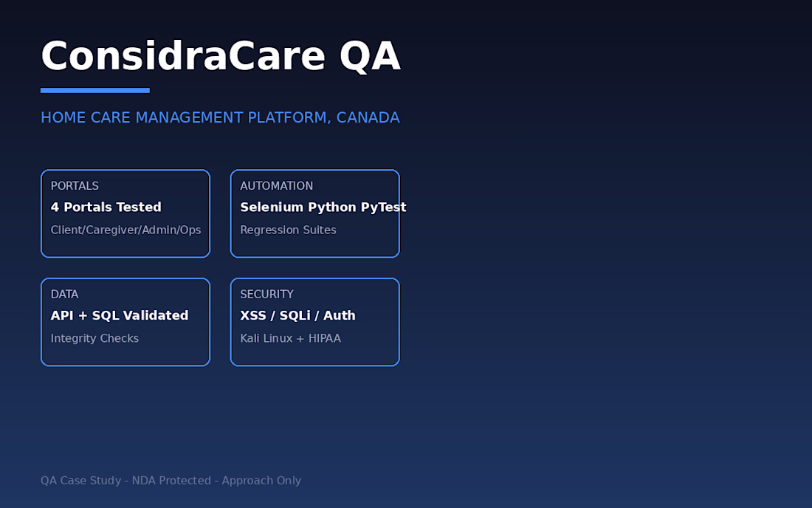Click the PORTALS category label
Viewport: 812px width, 508px height.
click(x=75, y=186)
